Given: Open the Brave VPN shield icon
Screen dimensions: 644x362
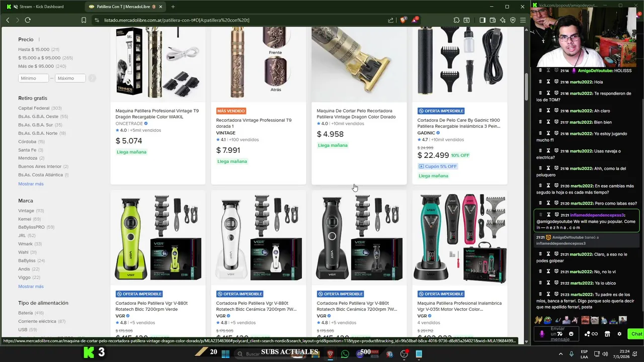Looking at the screenshot, I should click(513, 20).
